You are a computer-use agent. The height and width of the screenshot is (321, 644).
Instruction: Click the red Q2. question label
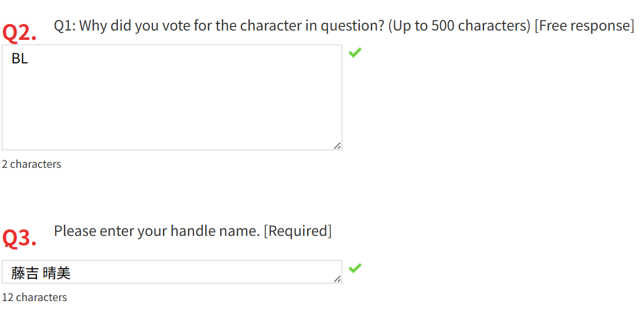19,33
